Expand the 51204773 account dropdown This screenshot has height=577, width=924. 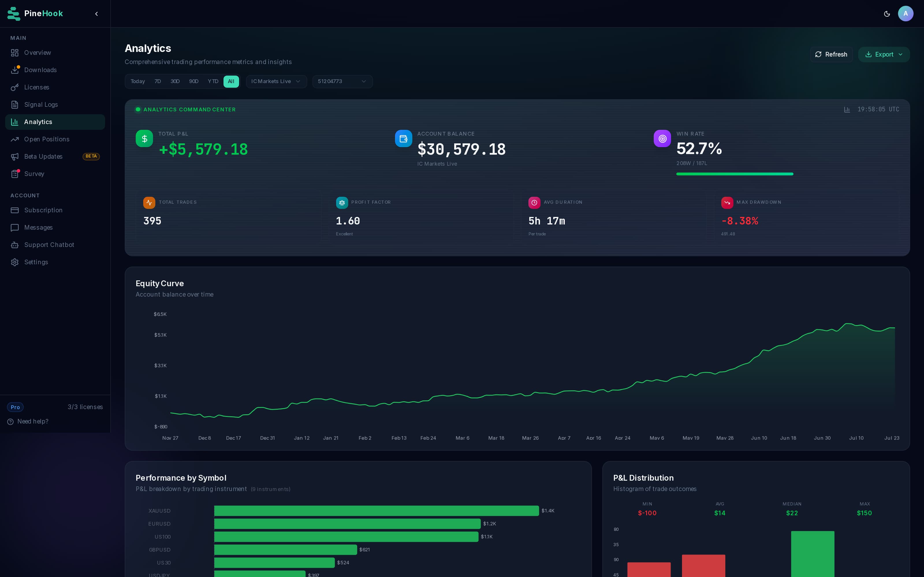click(x=342, y=81)
